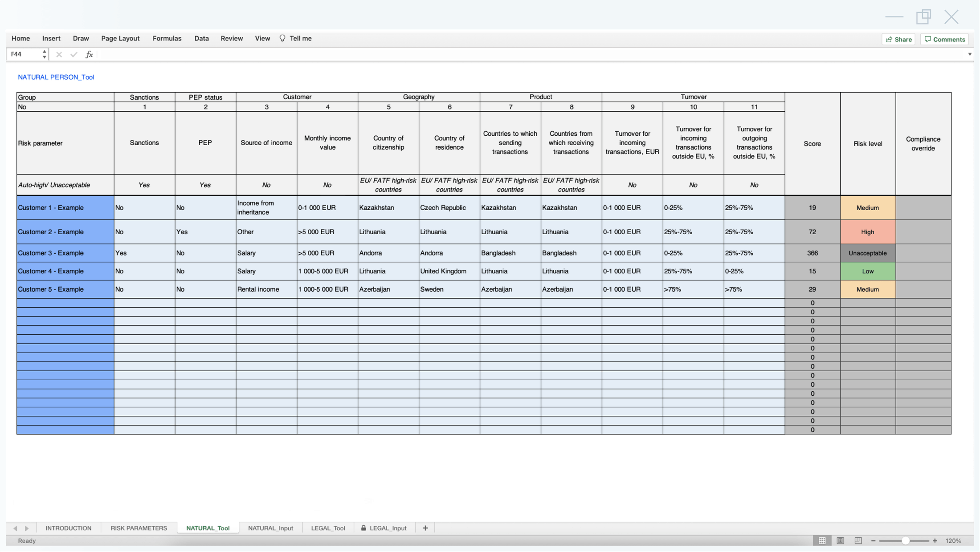This screenshot has height=552, width=980.
Task: Open the Data menu
Action: 201,38
